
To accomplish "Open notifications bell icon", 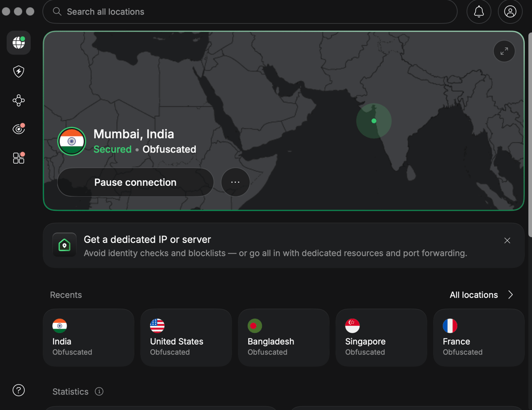I will [x=478, y=12].
